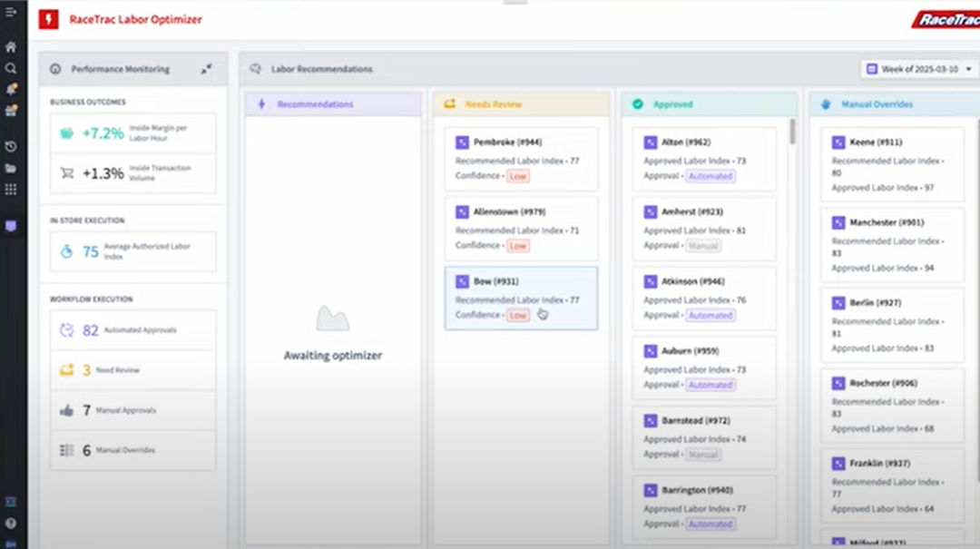The width and height of the screenshot is (980, 549).
Task: Open the Keene (#911) override card
Action: tap(893, 164)
